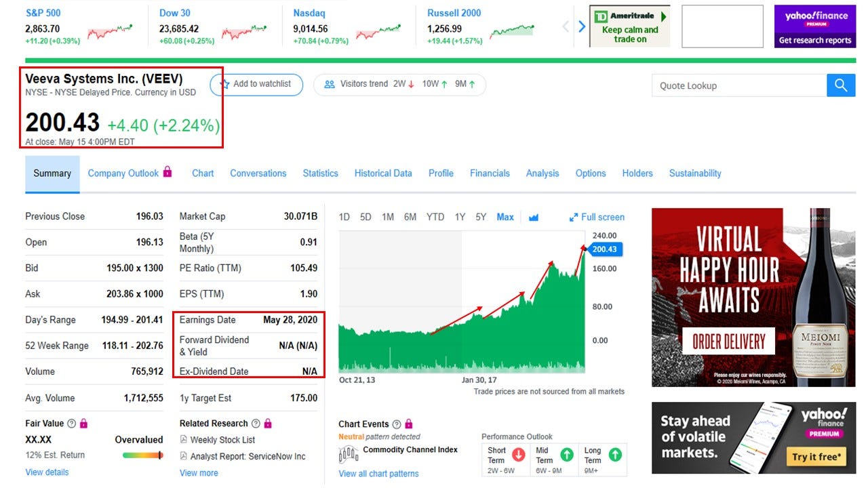Click the 10W visitors trend indicator
This screenshot has width=868, height=488.
pyautogui.click(x=435, y=84)
